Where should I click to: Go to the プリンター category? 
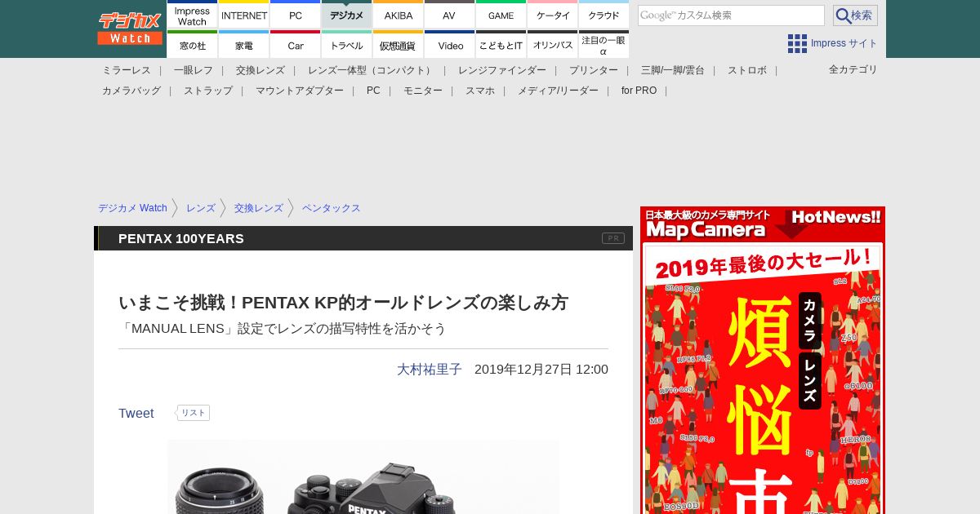point(594,70)
